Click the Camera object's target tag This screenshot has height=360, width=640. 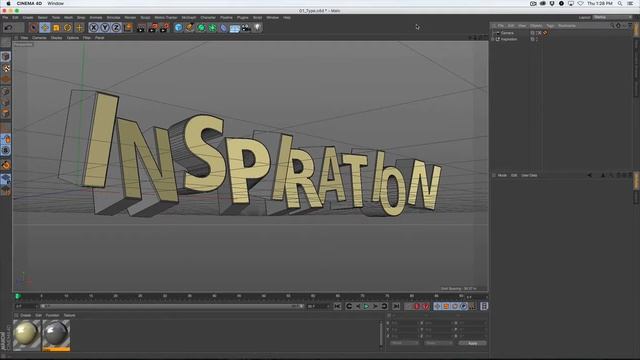pyautogui.click(x=545, y=33)
